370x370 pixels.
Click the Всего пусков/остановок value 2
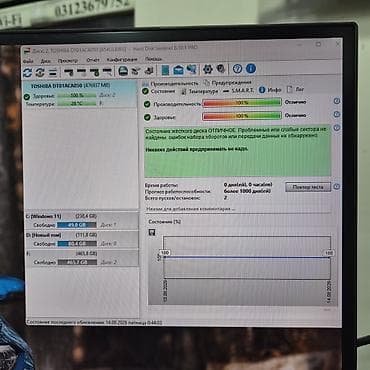click(225, 198)
